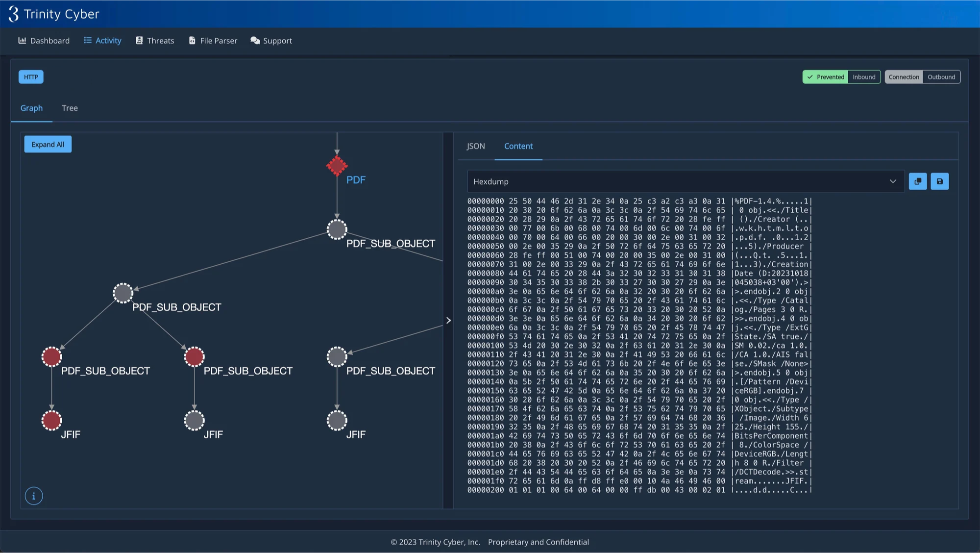This screenshot has width=980, height=553.
Task: Open the Threats menu item
Action: click(160, 41)
